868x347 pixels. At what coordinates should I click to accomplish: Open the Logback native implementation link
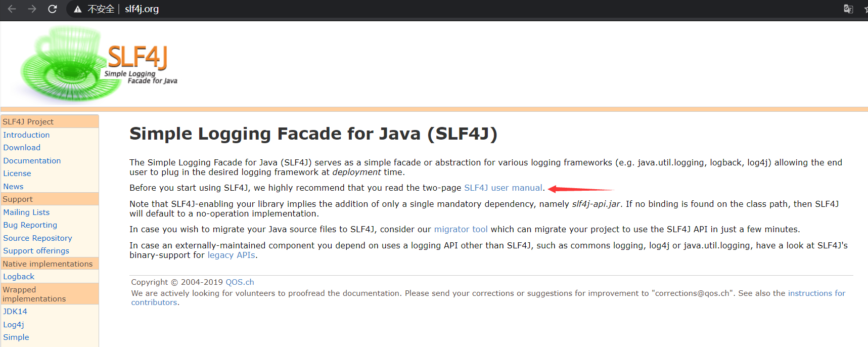click(19, 277)
